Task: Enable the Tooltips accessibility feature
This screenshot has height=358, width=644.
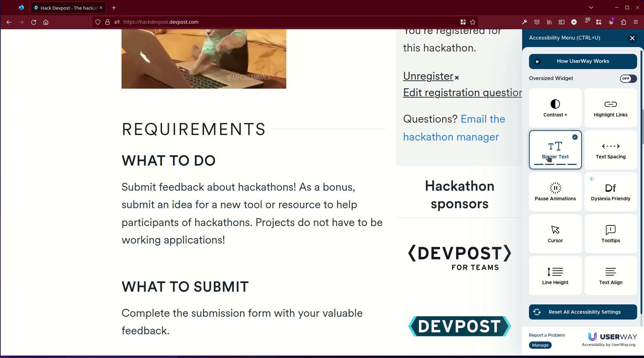Action: tap(610, 234)
